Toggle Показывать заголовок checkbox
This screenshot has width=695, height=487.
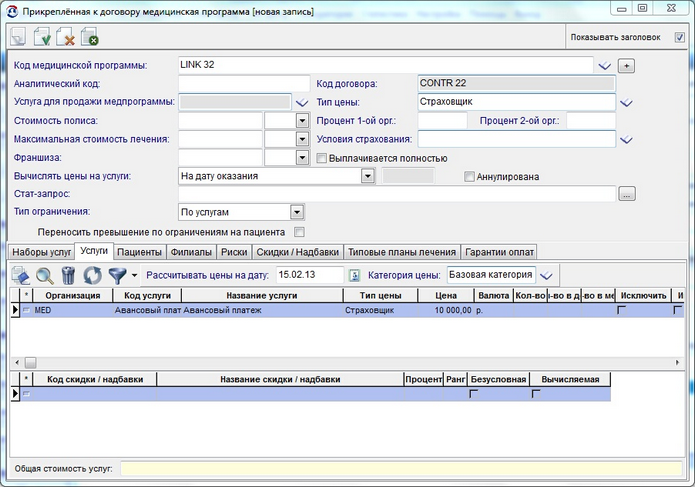[x=679, y=37]
